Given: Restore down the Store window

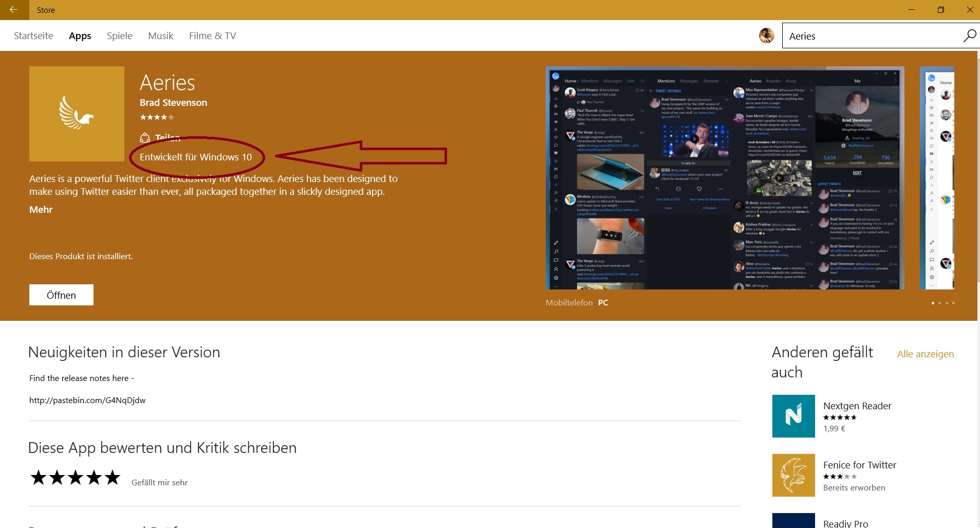Looking at the screenshot, I should point(940,10).
